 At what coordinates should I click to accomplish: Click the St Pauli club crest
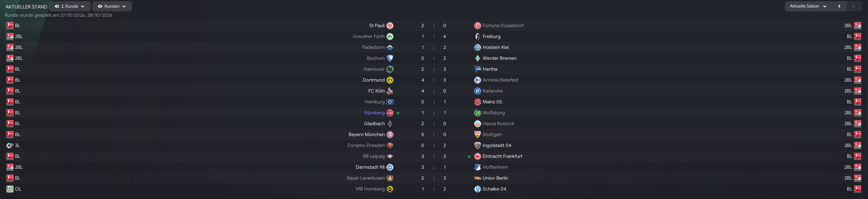(390, 26)
